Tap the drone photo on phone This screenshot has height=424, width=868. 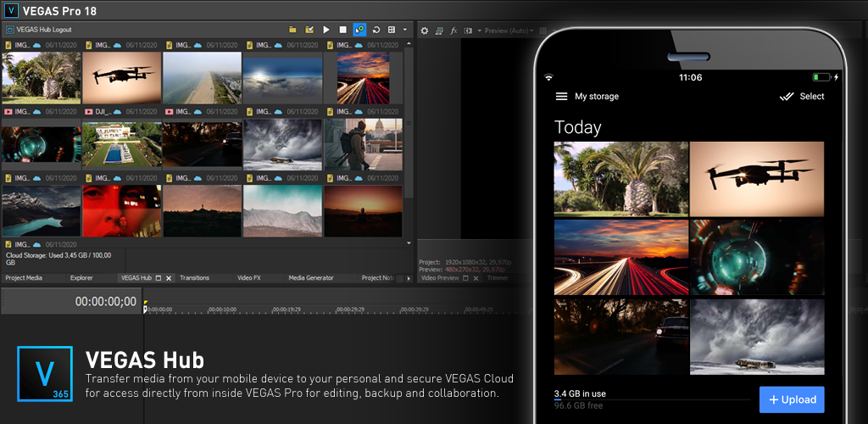[757, 179]
